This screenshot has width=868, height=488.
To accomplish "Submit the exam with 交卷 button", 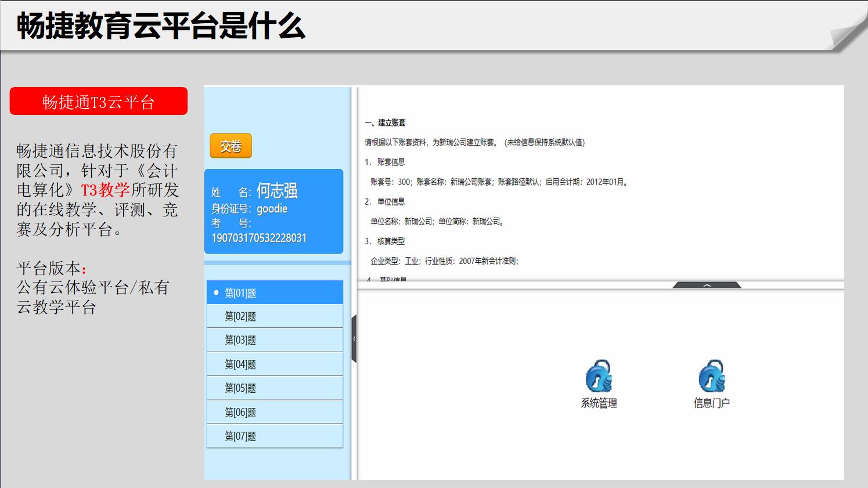I will 230,146.
